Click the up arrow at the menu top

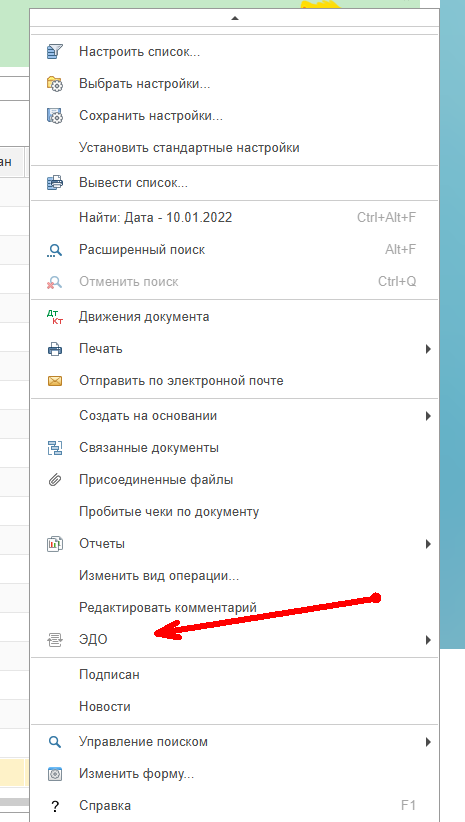235,18
